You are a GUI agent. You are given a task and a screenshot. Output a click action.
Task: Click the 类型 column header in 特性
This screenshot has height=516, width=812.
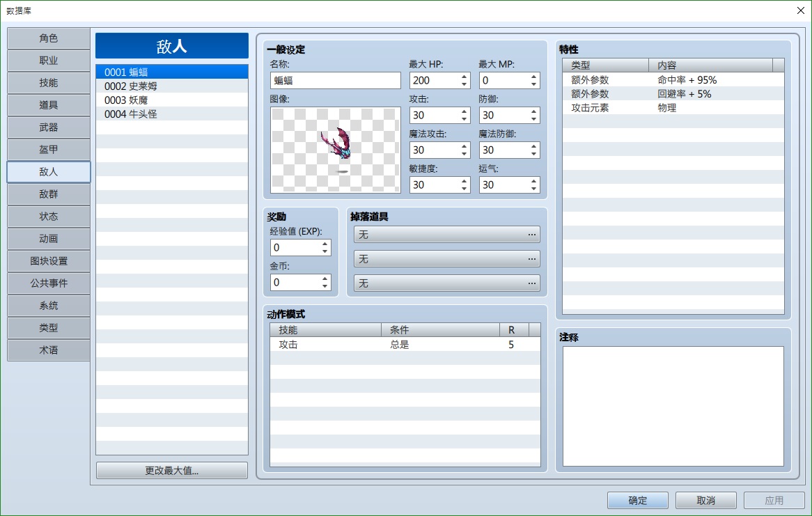tap(606, 65)
